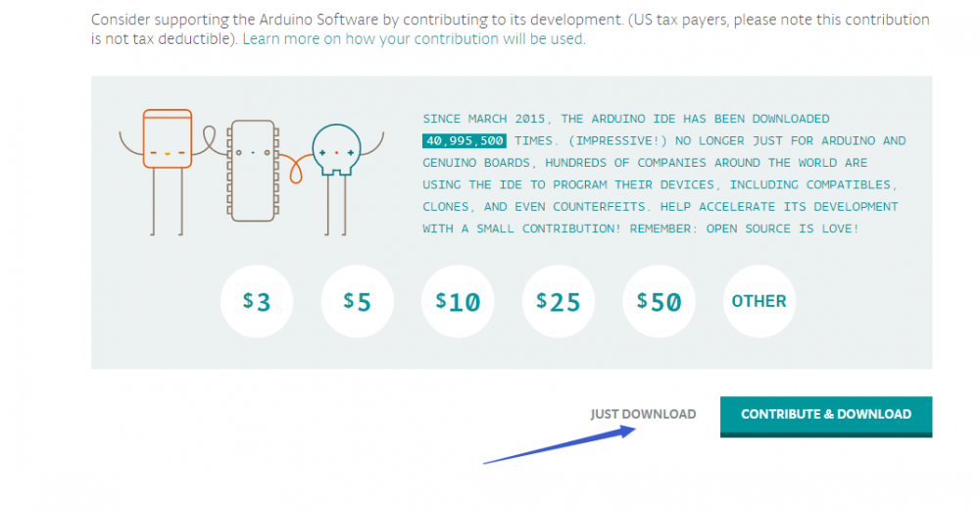Click the 'Consider supporting the Arduino Software' text
Screen dimensions: 980x511
[x=245, y=20]
